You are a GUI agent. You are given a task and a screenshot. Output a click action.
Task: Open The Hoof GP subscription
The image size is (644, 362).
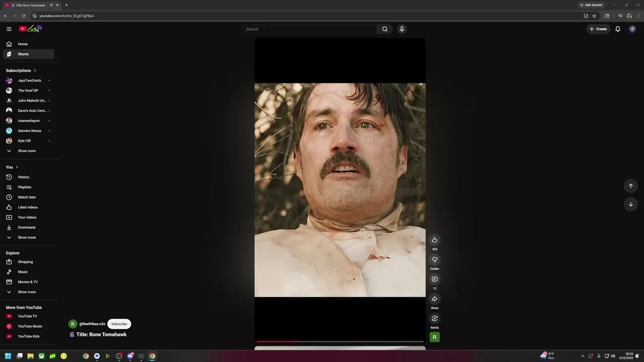tap(29, 90)
